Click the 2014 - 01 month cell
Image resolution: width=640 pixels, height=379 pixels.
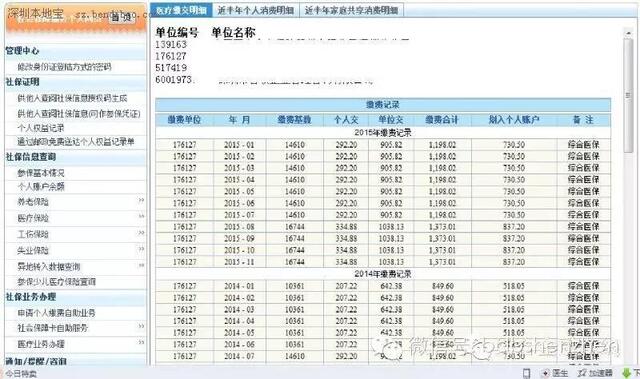click(239, 286)
